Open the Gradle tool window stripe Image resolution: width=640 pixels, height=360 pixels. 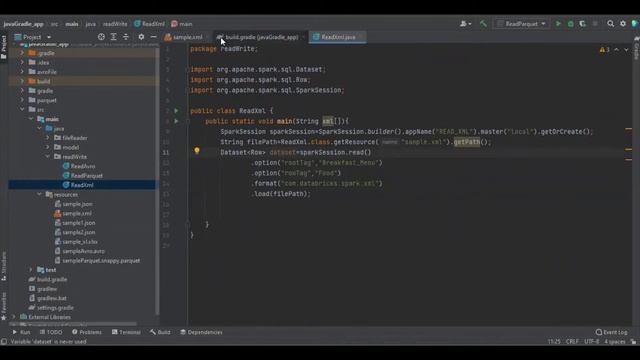(x=636, y=48)
